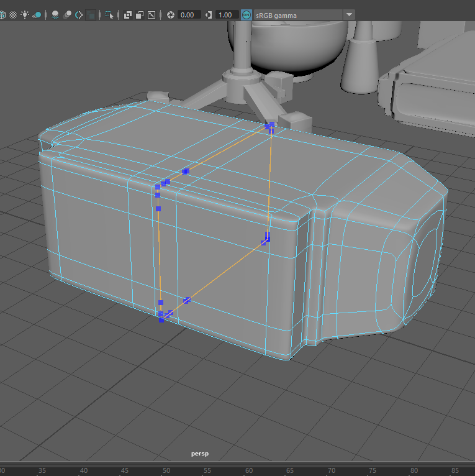Click the isolate select icon
This screenshot has height=476, width=475.
pyautogui.click(x=109, y=14)
